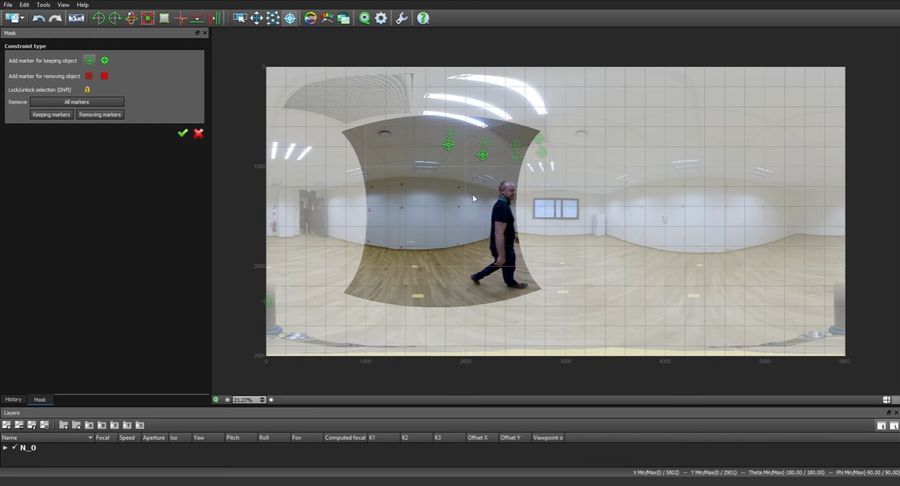
Task: Click the first green target rotation icon
Action: pyautogui.click(x=98, y=18)
